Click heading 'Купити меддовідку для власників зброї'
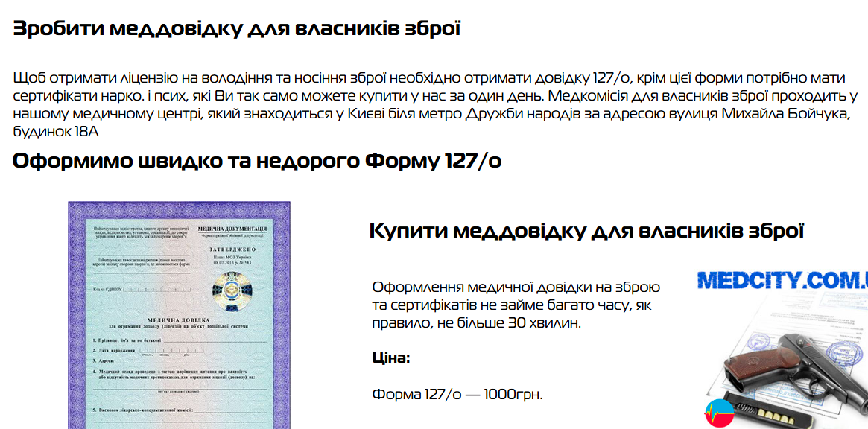 586,231
